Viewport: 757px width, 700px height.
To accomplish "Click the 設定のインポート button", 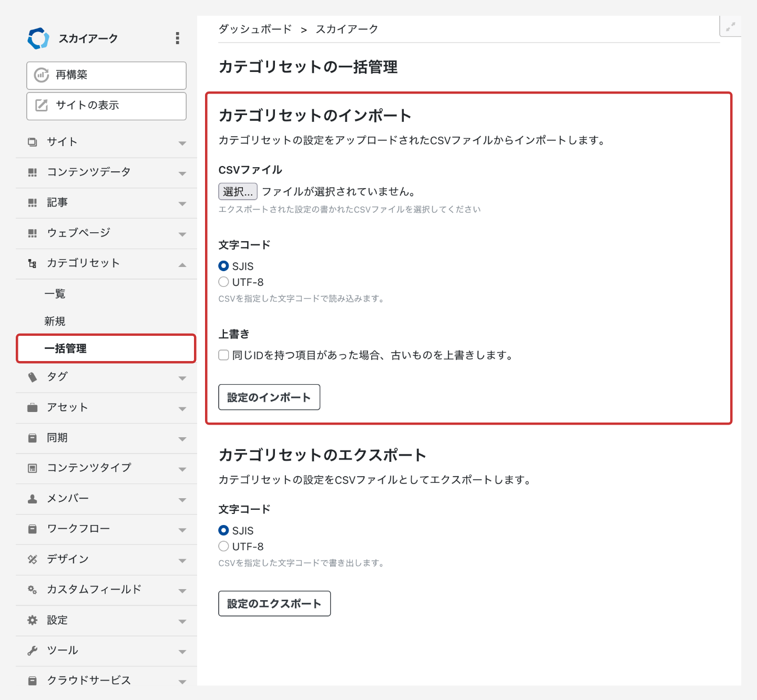I will coord(269,397).
